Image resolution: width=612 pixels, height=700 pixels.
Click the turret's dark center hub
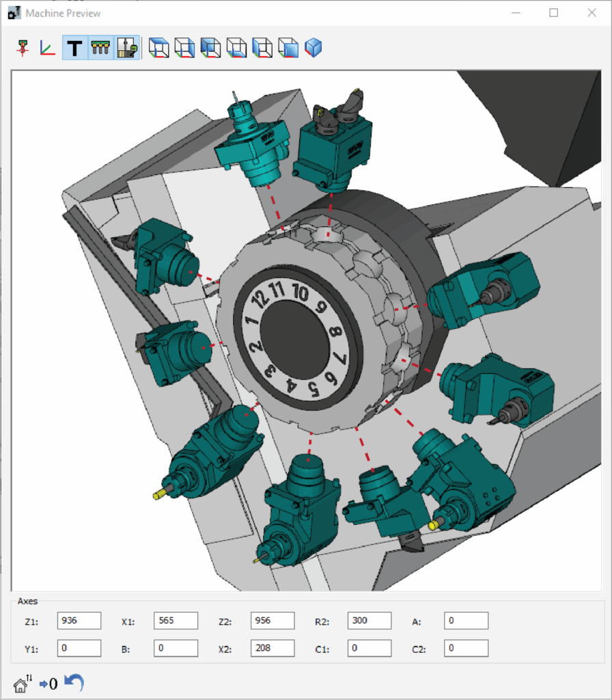point(294,338)
